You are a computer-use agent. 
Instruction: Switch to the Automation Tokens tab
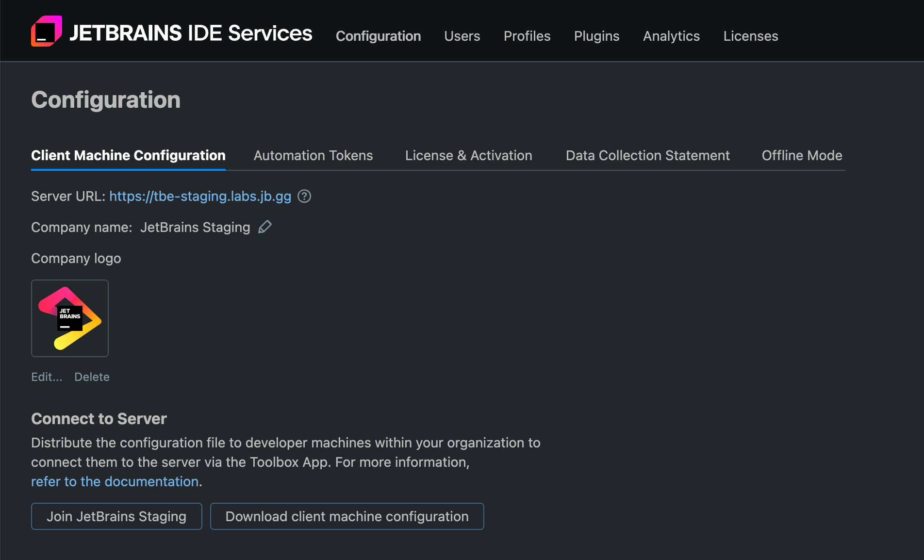click(313, 155)
